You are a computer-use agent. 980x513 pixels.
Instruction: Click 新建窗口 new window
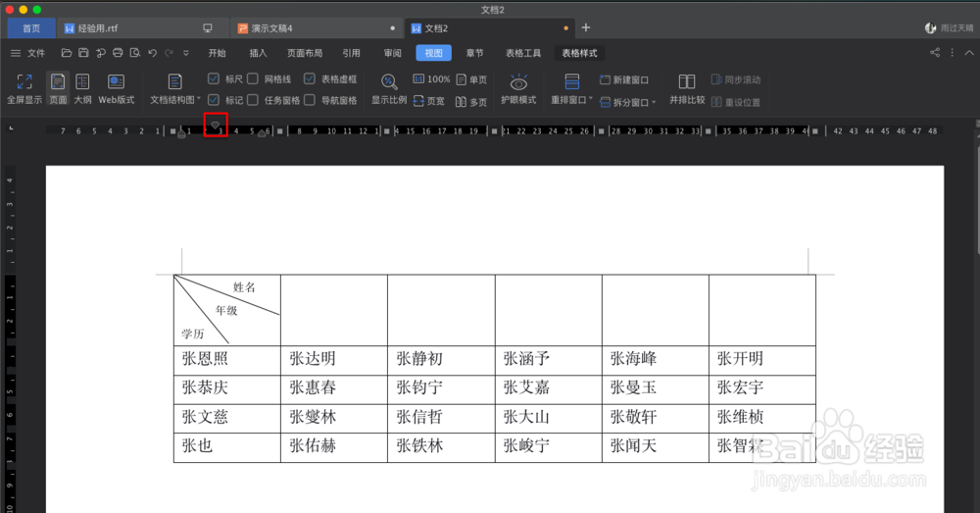623,79
